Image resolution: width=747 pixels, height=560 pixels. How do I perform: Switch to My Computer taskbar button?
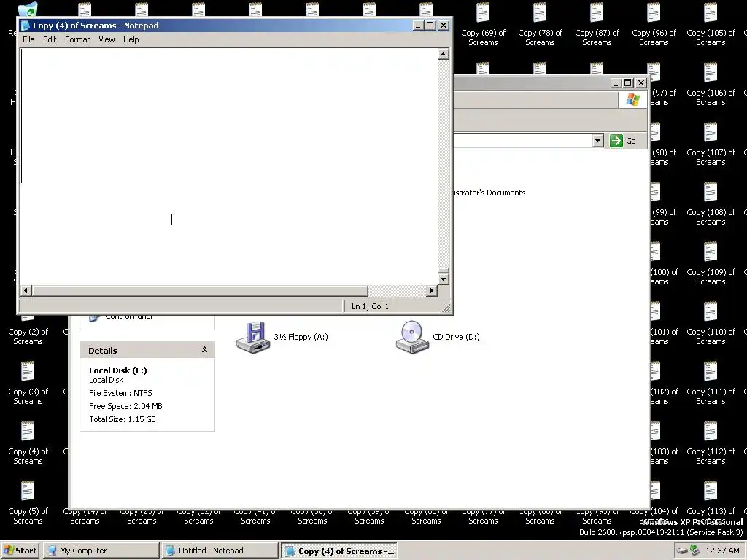pos(101,551)
